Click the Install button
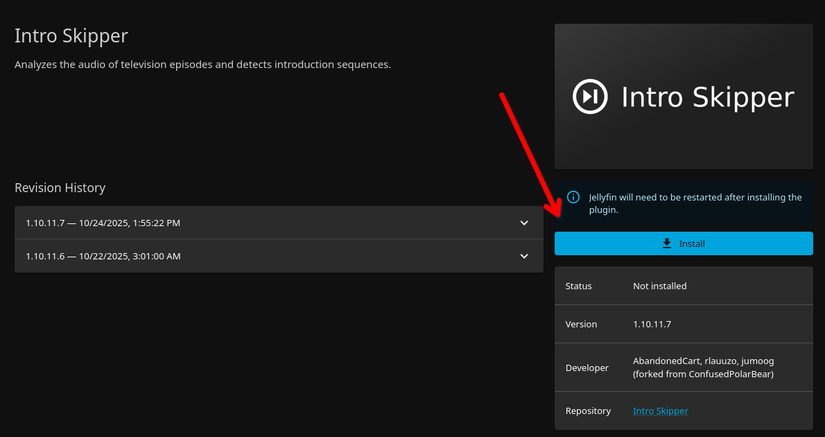The image size is (825, 437). coord(684,243)
